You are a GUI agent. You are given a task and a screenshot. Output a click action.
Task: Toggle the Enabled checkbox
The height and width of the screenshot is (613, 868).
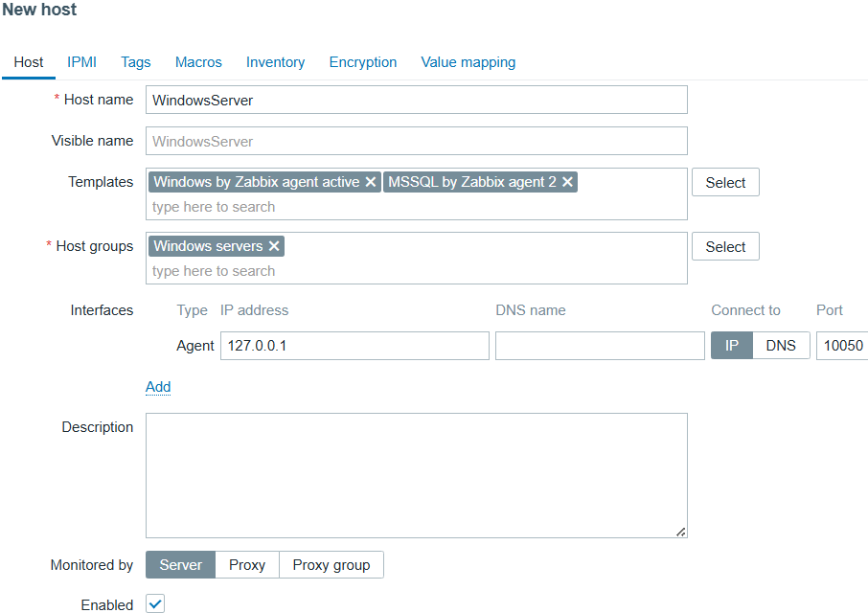pos(155,604)
